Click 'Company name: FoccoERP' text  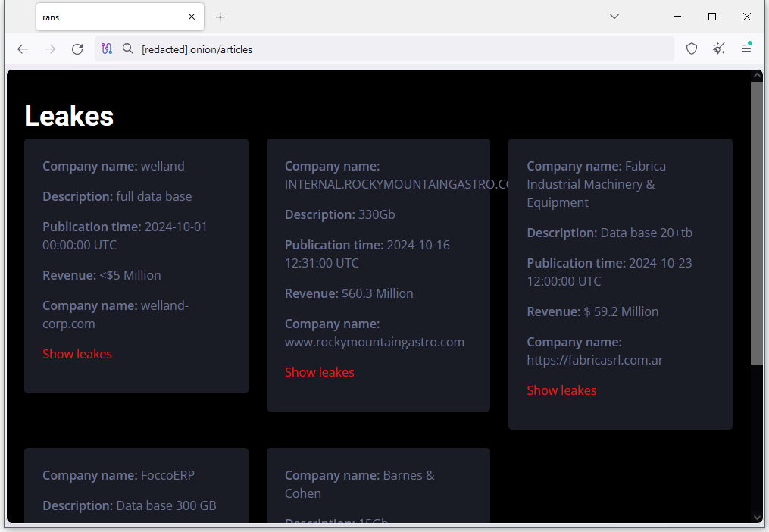119,476
